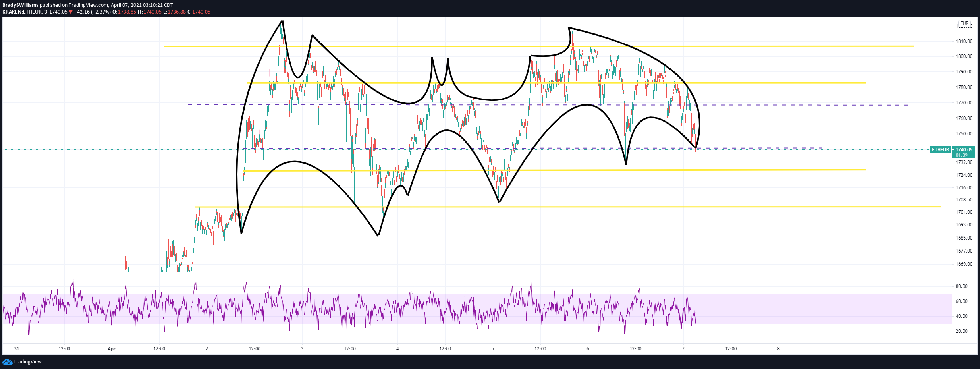
Task: Click the 1732.00 price axis label
Action: pyautogui.click(x=964, y=162)
